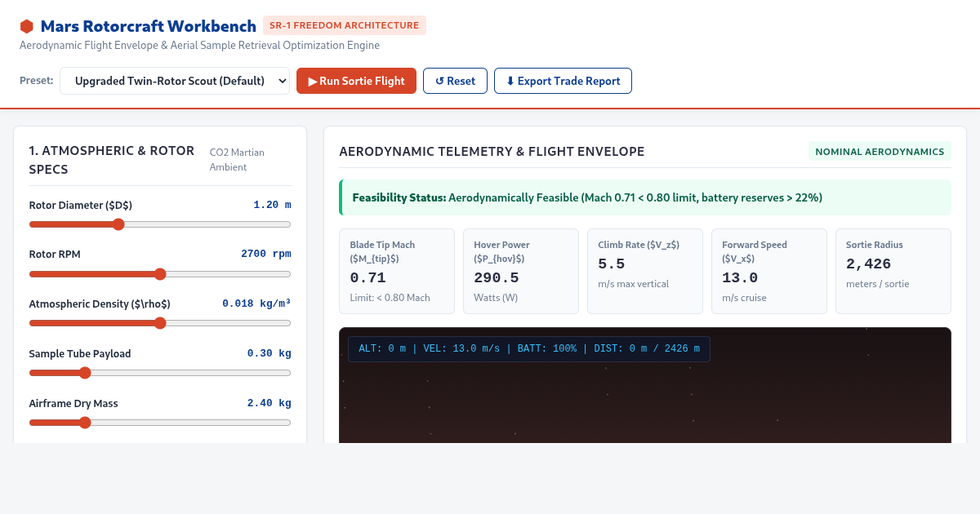
Task: Select the Sortie Radius card
Action: (x=893, y=272)
